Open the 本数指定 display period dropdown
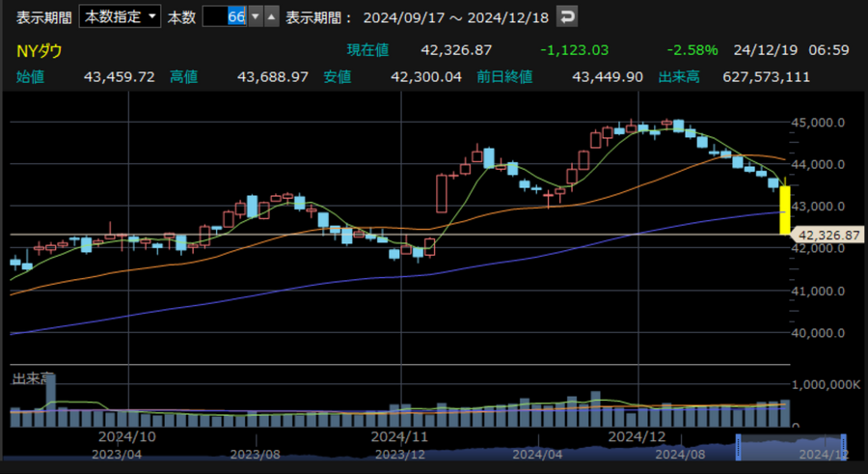 (120, 16)
